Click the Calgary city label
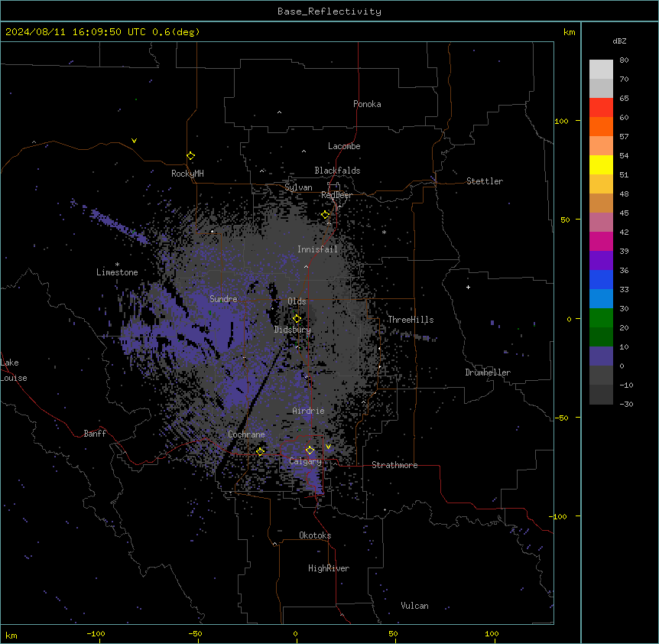 click(306, 461)
